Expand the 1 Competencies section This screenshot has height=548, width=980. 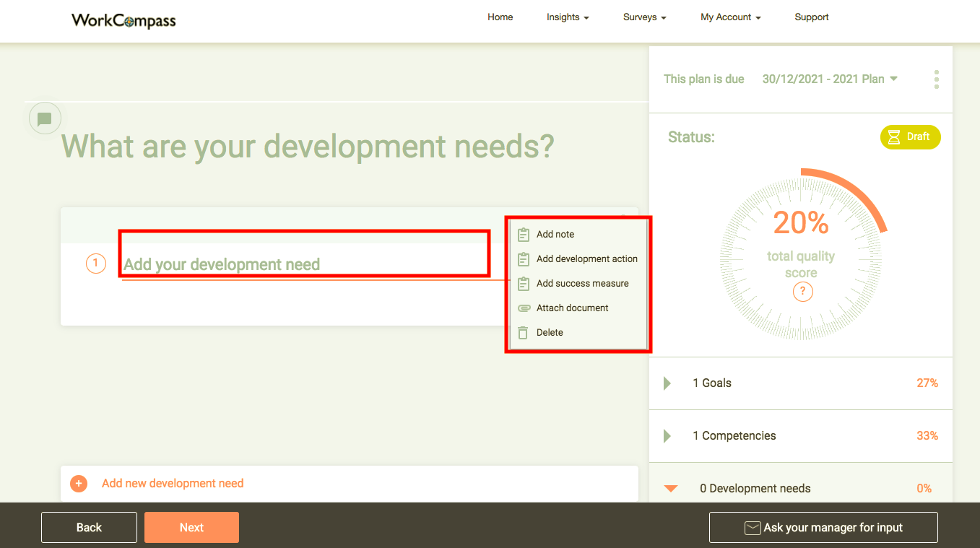click(x=667, y=435)
